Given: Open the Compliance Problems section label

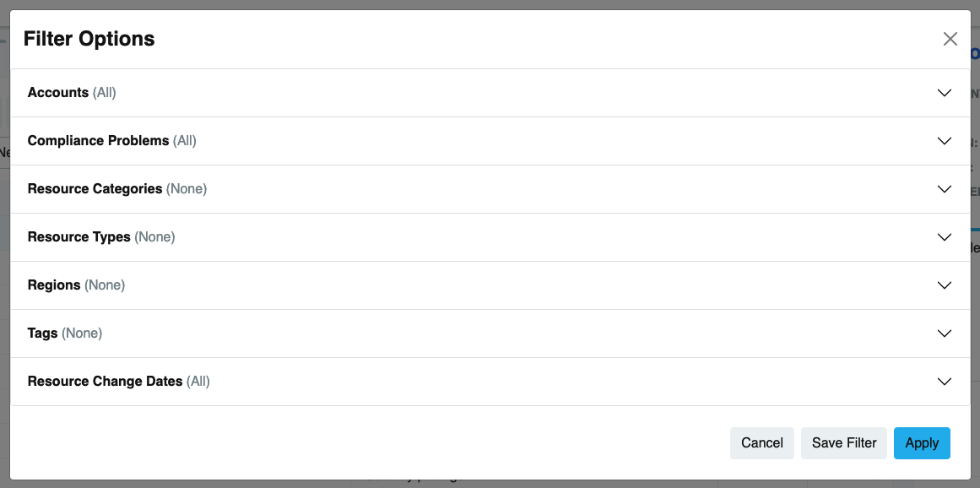Looking at the screenshot, I should coord(98,141).
